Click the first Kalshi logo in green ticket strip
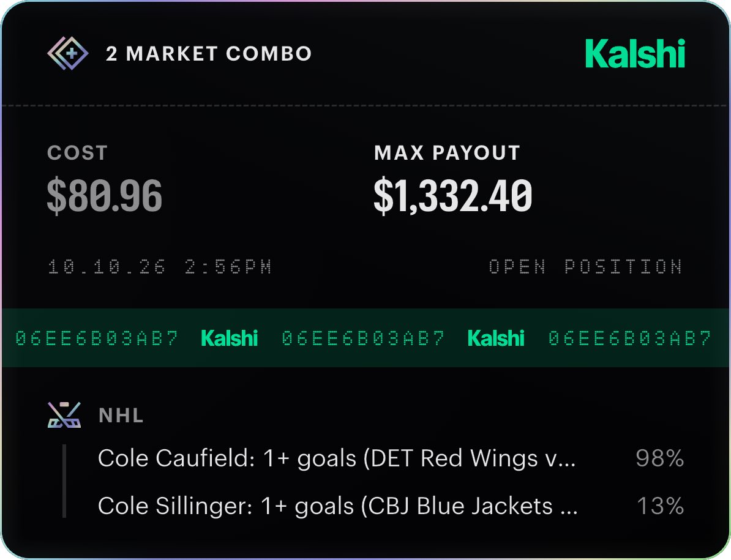The height and width of the screenshot is (560, 731). click(x=229, y=338)
